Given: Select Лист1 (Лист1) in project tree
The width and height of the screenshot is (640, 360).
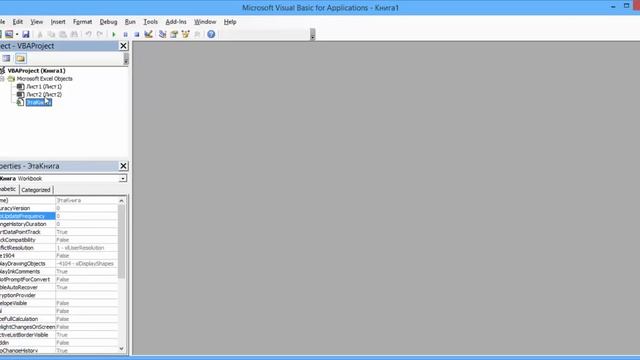Looking at the screenshot, I should [x=44, y=87].
